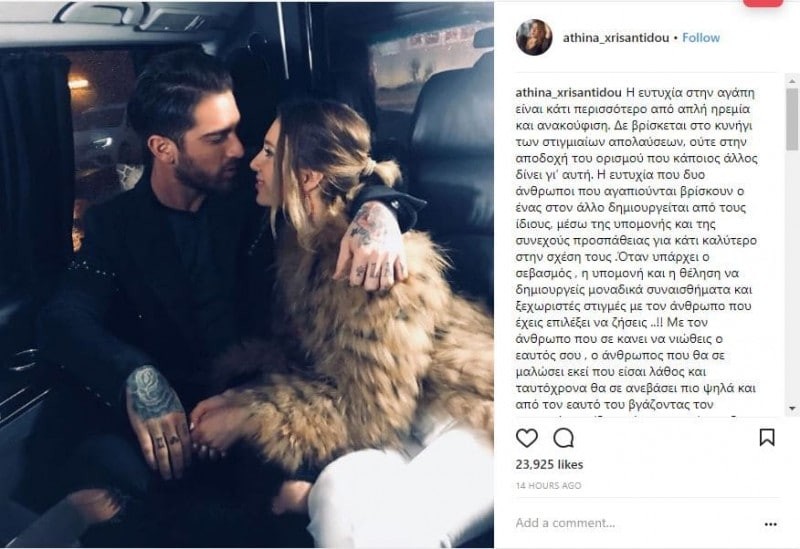The height and width of the screenshot is (549, 800).
Task: Focus the Add a comment field
Action: point(633,523)
